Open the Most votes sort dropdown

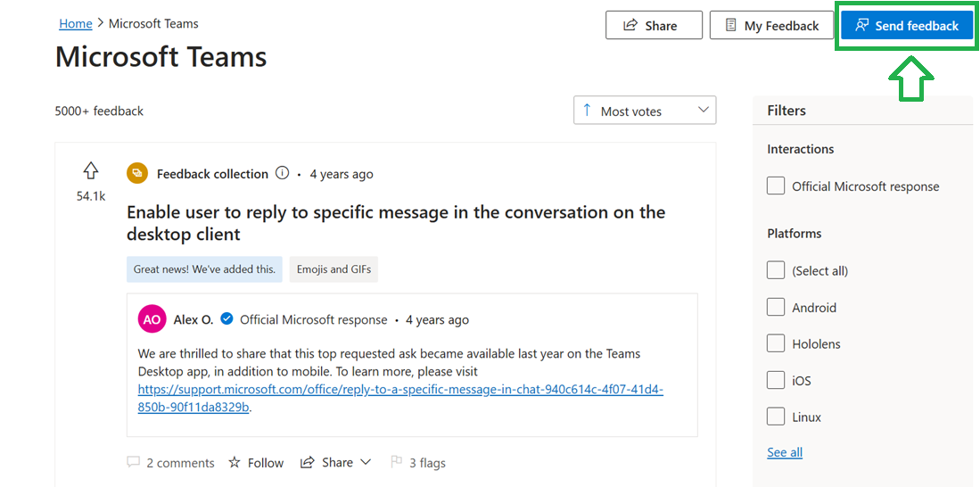coord(645,111)
